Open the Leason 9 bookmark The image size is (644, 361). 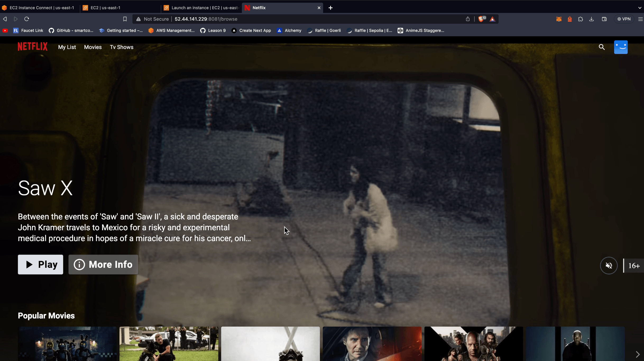tap(213, 30)
